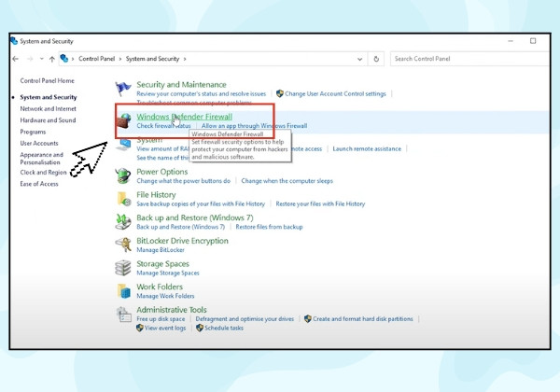Click Restore files from backup link
This screenshot has height=392, width=560.
pos(269,227)
